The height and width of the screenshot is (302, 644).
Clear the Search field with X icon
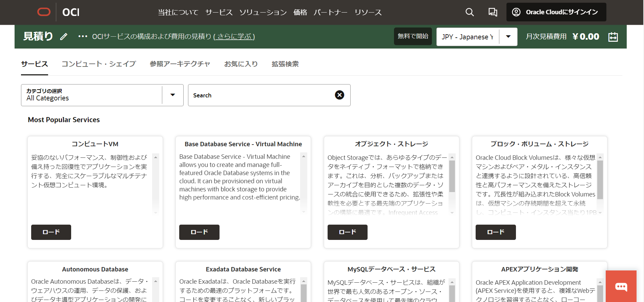click(x=339, y=95)
